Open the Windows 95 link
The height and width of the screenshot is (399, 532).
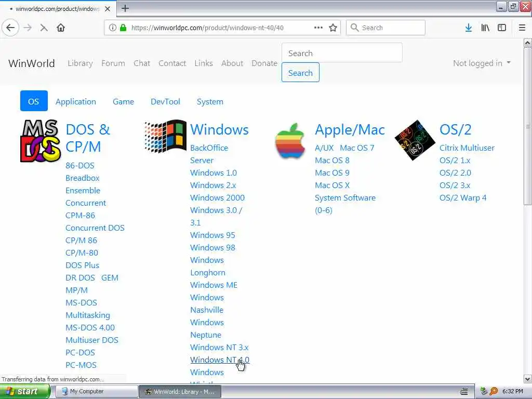[x=212, y=235]
